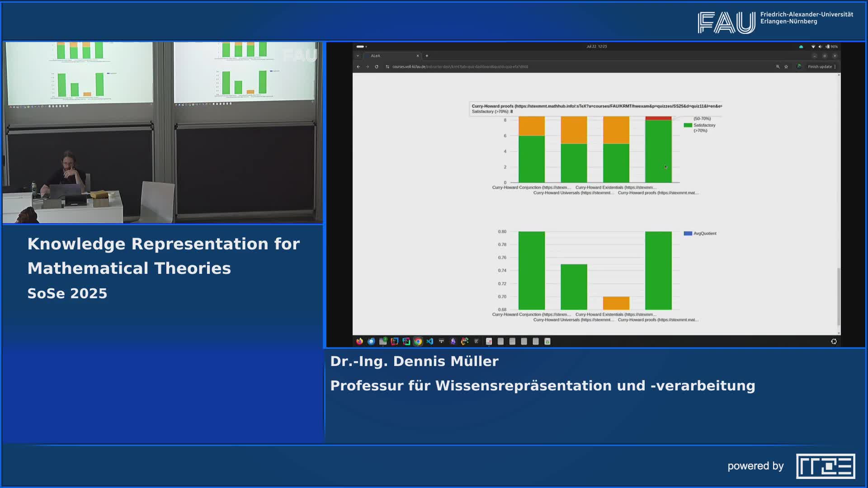
Task: Open the tab search dropdown arrow
Action: click(358, 56)
